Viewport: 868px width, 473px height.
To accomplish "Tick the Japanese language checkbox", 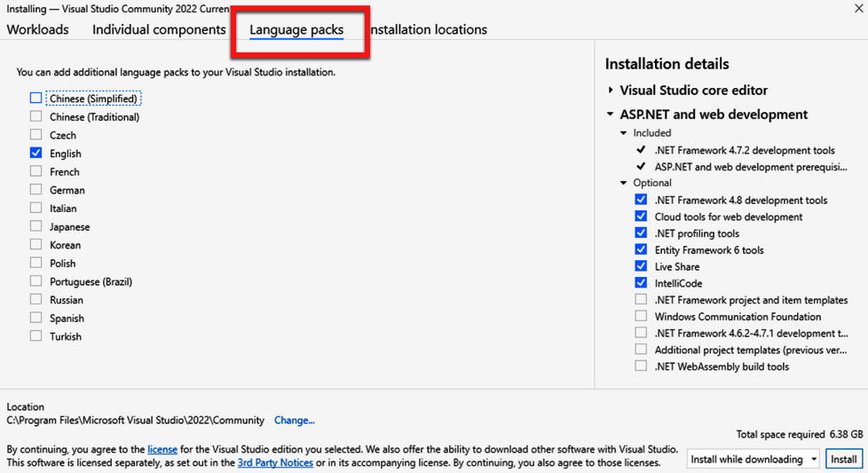I will coord(36,225).
